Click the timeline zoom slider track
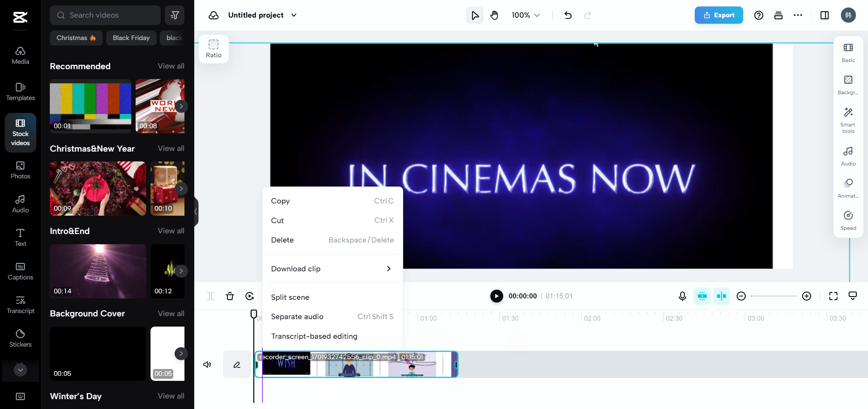The width and height of the screenshot is (868, 409). point(774,296)
